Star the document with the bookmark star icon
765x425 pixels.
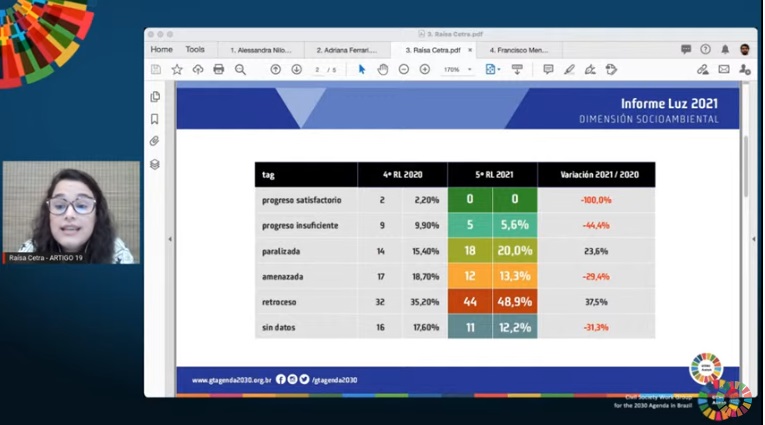tap(177, 69)
